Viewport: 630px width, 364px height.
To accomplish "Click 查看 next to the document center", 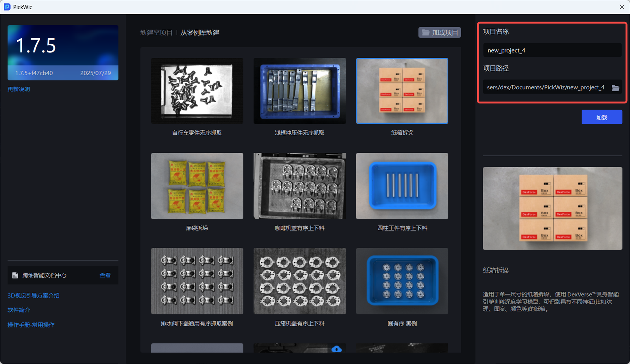I will (105, 275).
